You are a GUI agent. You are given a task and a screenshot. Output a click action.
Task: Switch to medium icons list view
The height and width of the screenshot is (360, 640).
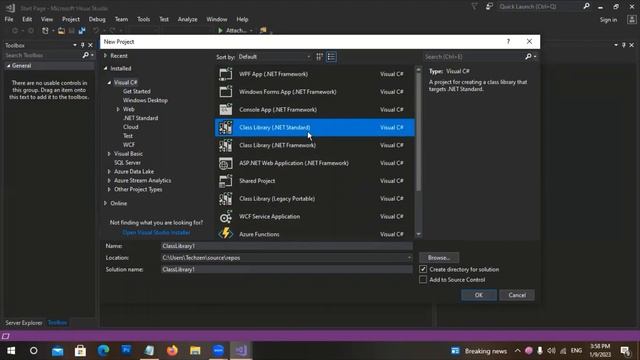point(331,57)
